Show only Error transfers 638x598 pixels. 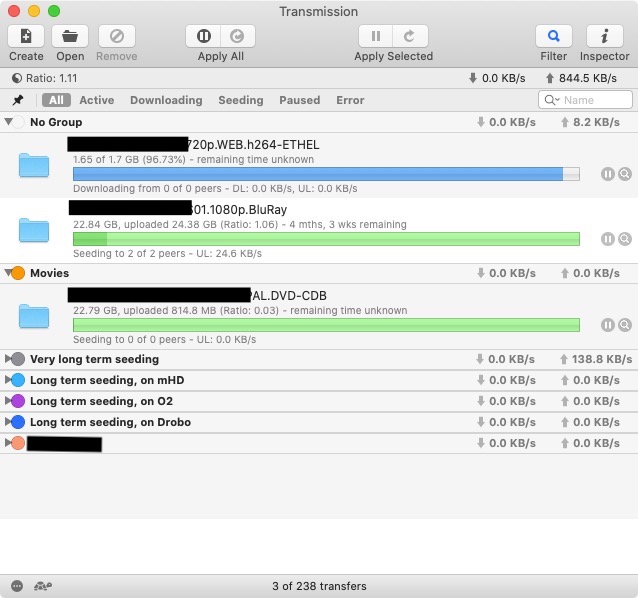(350, 100)
